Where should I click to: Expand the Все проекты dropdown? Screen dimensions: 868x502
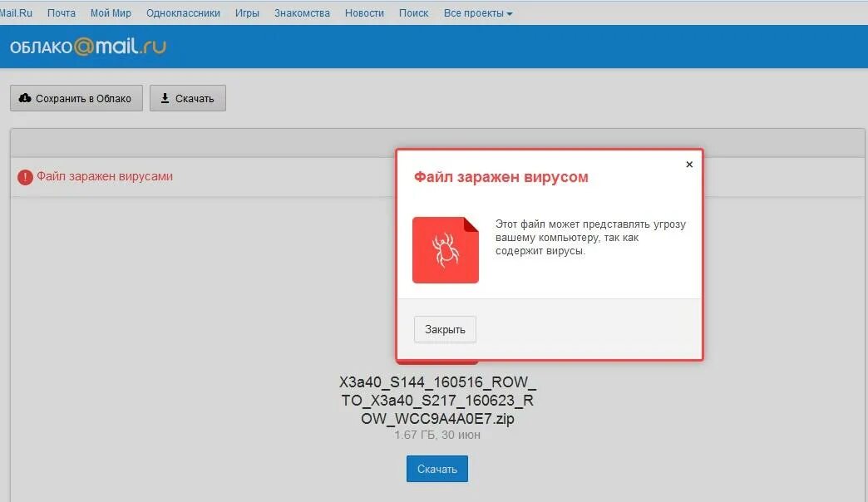pyautogui.click(x=476, y=12)
